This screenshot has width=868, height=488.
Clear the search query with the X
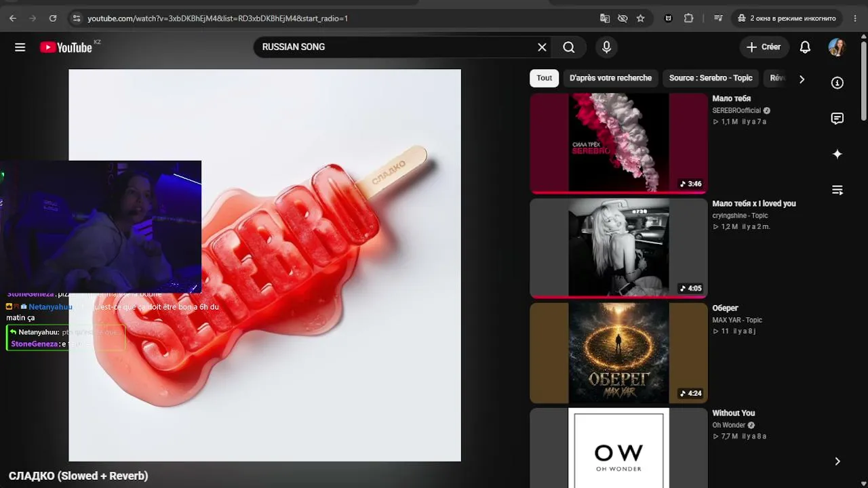click(x=542, y=47)
